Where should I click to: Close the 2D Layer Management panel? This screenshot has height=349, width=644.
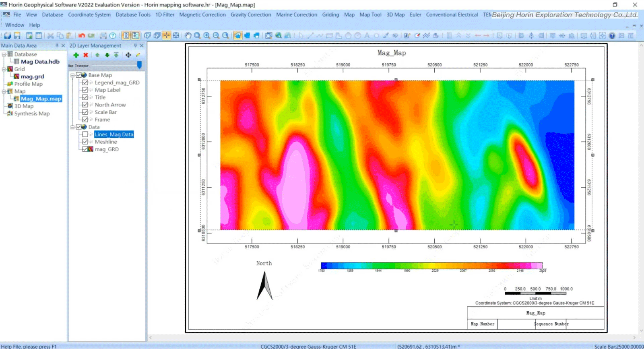coord(142,45)
